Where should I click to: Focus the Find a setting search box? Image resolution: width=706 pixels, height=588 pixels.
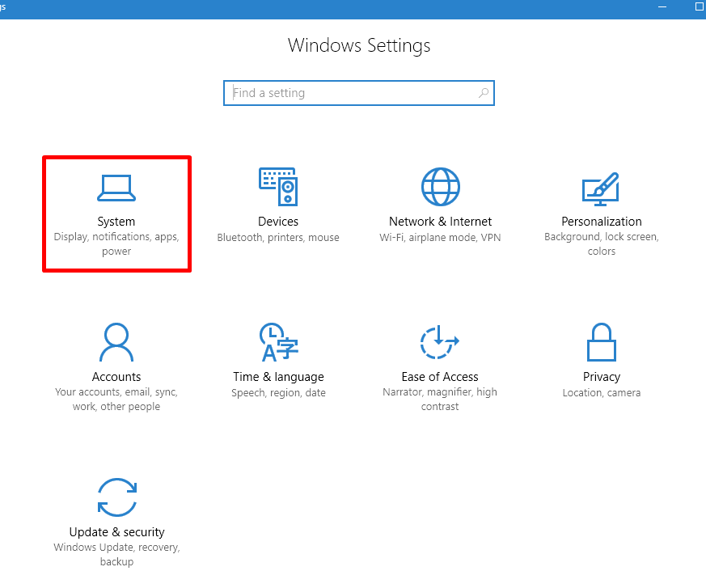pyautogui.click(x=359, y=93)
